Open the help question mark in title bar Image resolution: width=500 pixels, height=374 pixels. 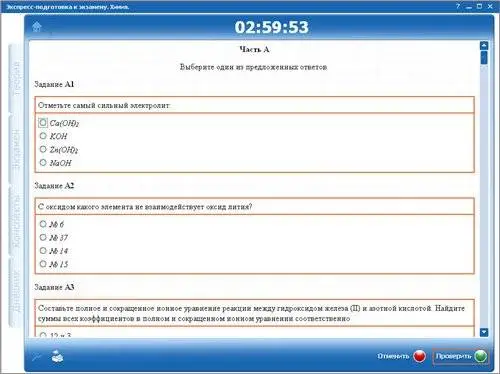click(x=458, y=6)
